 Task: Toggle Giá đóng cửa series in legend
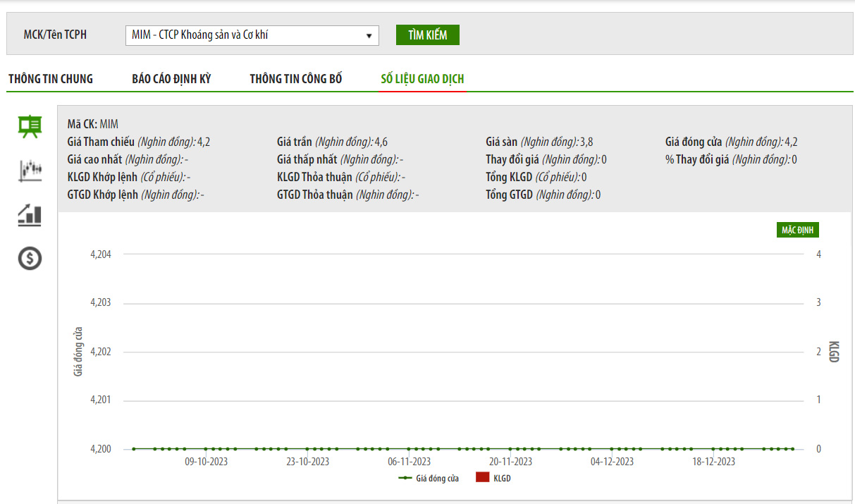(429, 479)
